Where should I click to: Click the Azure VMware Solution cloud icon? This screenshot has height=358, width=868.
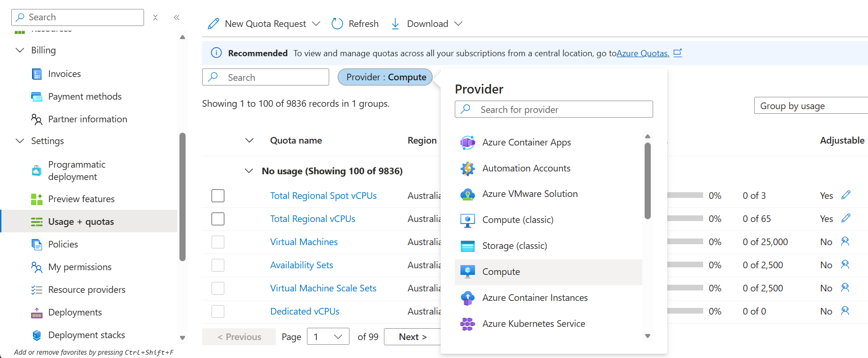pos(468,194)
